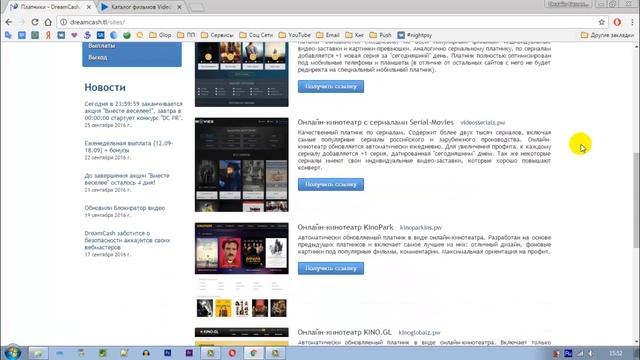Click the Новости sidebar heading
The width and height of the screenshot is (640, 360).
(x=105, y=87)
